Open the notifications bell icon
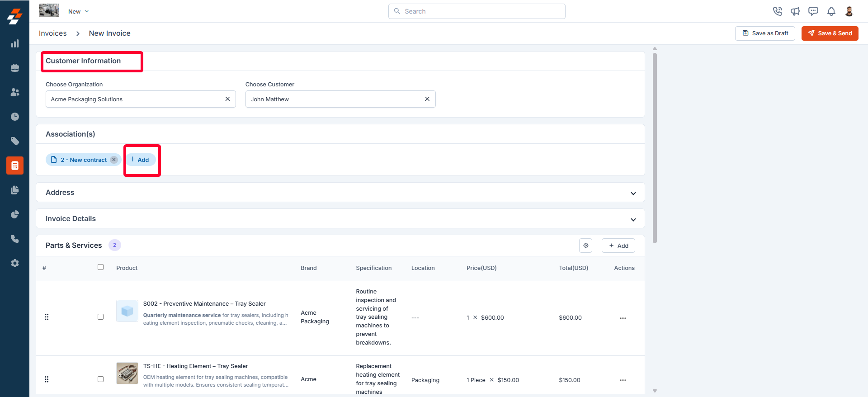868x397 pixels. [x=831, y=11]
